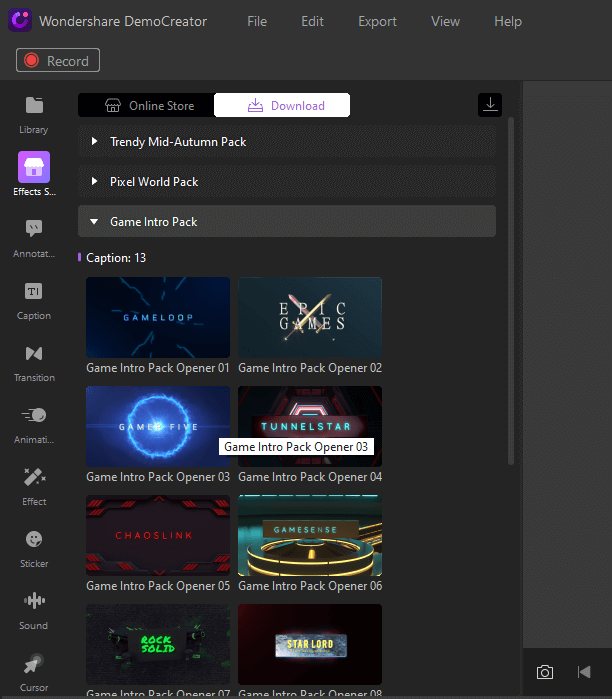The width and height of the screenshot is (612, 699).
Task: Switch to the Download tab
Action: tap(282, 105)
